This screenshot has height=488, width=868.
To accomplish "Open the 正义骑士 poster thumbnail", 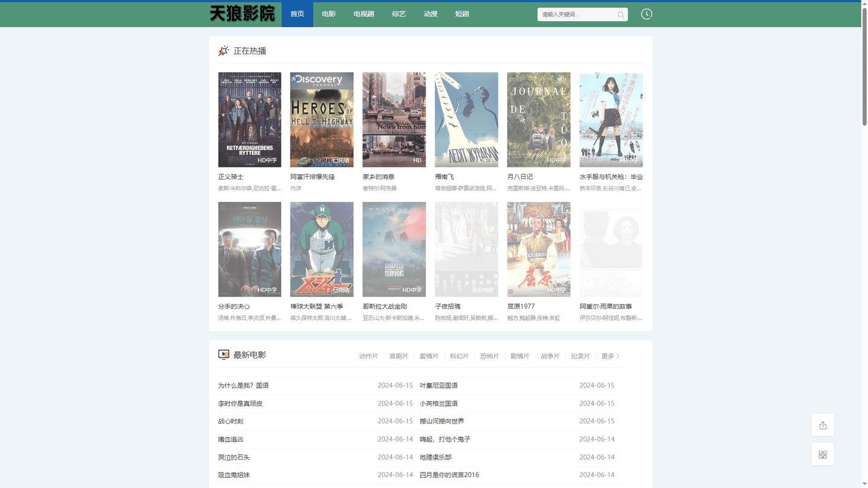I will 250,120.
